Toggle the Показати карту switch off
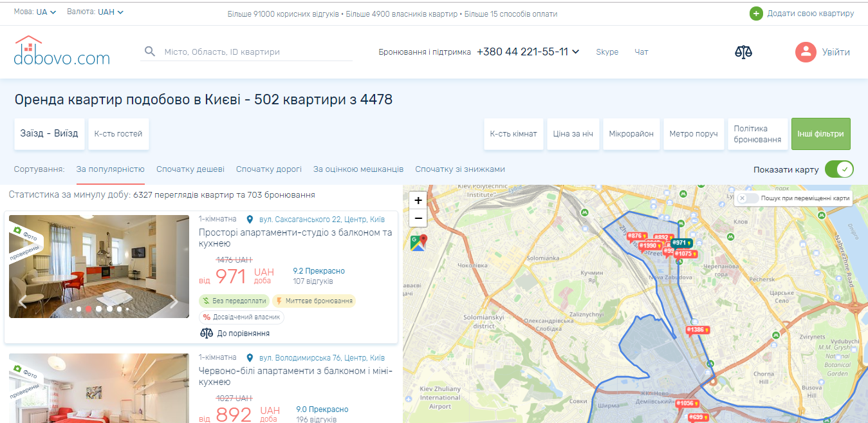 coord(839,169)
